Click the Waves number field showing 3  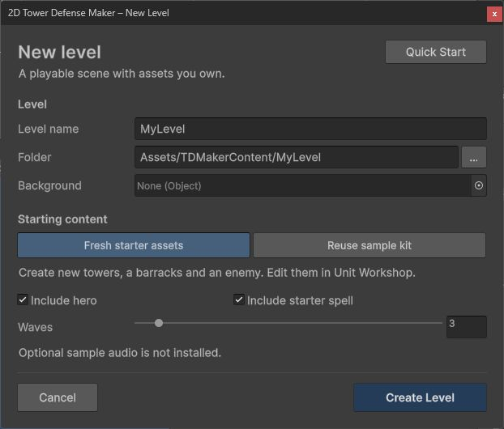click(x=467, y=327)
